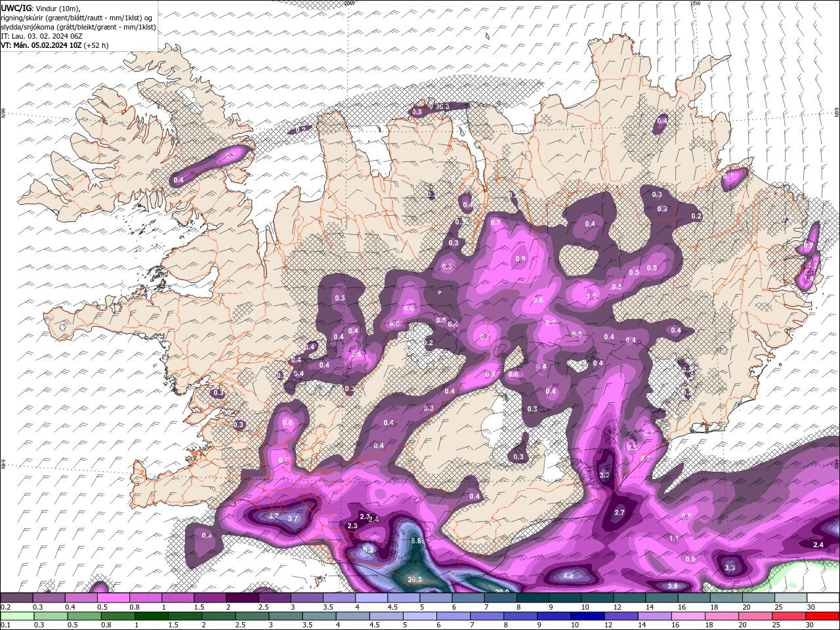
Task: Click the initial time 'IT: Lau. 03. 02. 2024 06Z'
Action: click(x=43, y=36)
